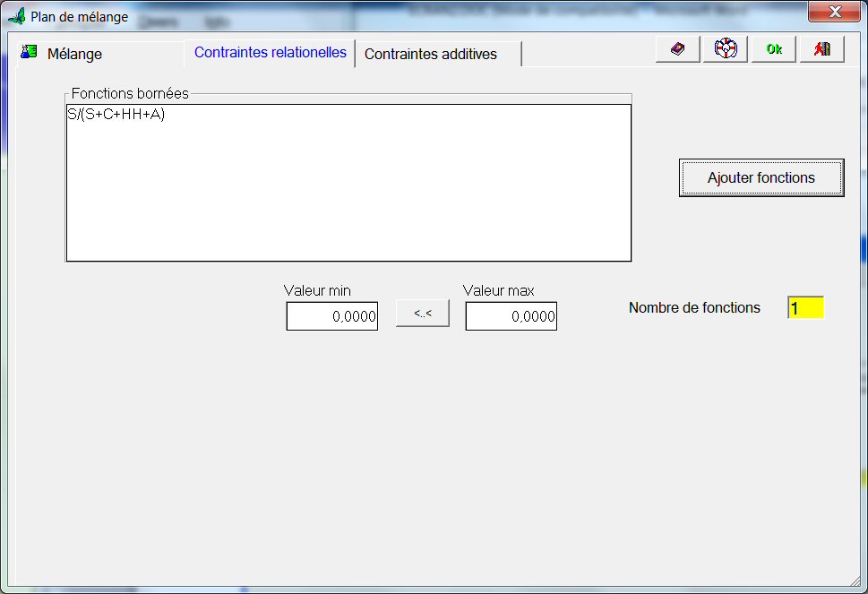
Task: Click the butterfly icon in title bar
Action: click(x=16, y=16)
